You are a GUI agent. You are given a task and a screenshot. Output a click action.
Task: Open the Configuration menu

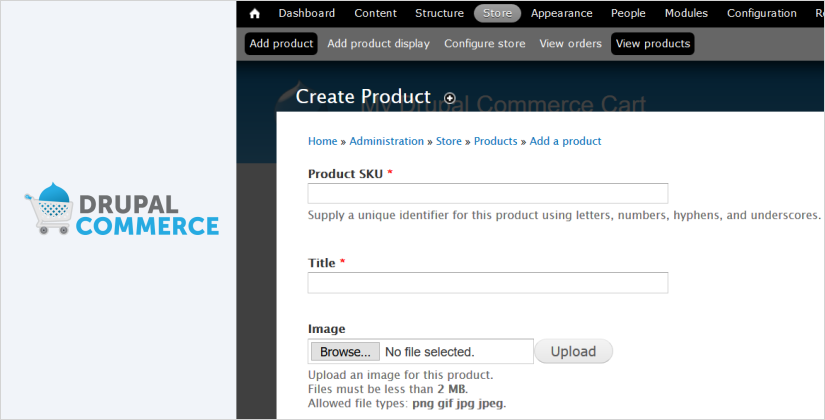[x=761, y=14]
